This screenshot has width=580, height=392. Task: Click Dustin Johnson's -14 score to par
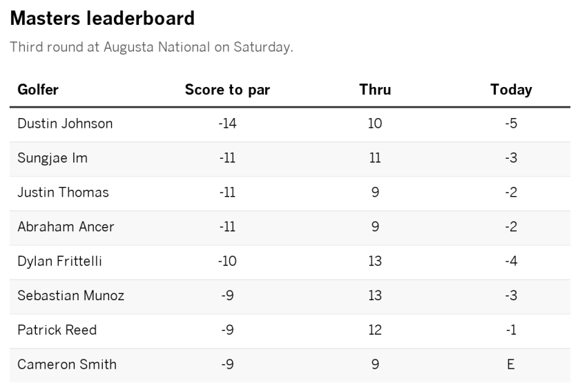227,124
